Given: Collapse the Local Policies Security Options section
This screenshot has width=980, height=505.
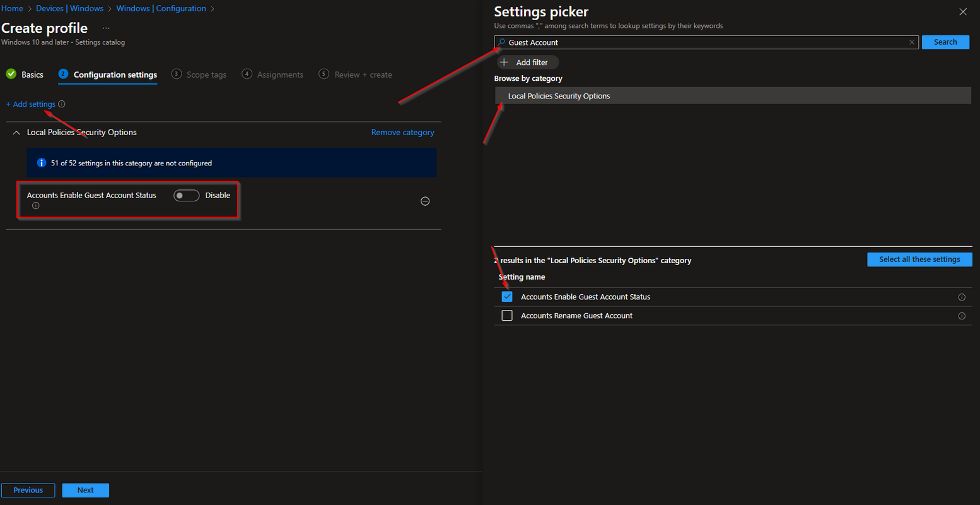Looking at the screenshot, I should coord(16,133).
